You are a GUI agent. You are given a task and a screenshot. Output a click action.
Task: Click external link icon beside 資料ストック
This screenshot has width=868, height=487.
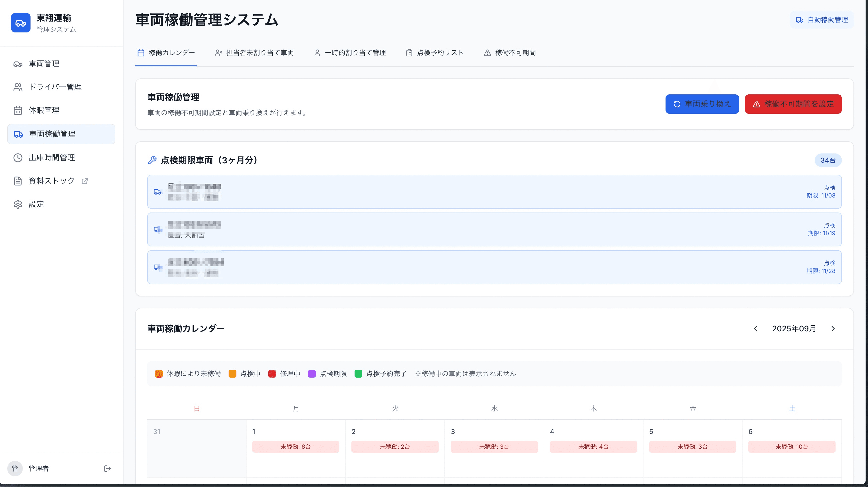[85, 181]
